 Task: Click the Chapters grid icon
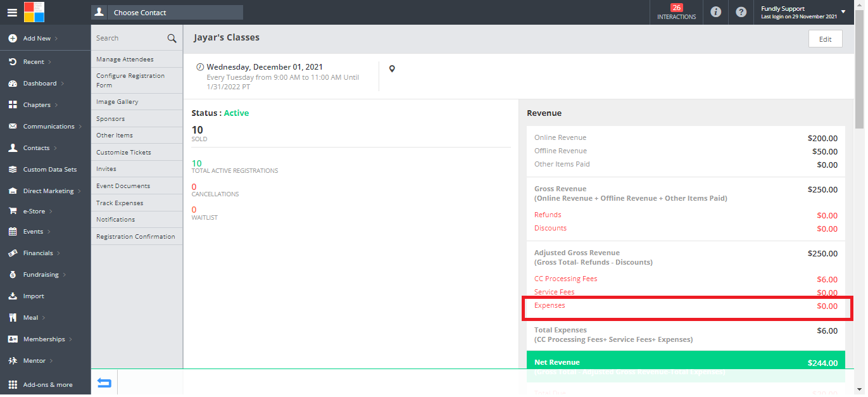pos(13,105)
